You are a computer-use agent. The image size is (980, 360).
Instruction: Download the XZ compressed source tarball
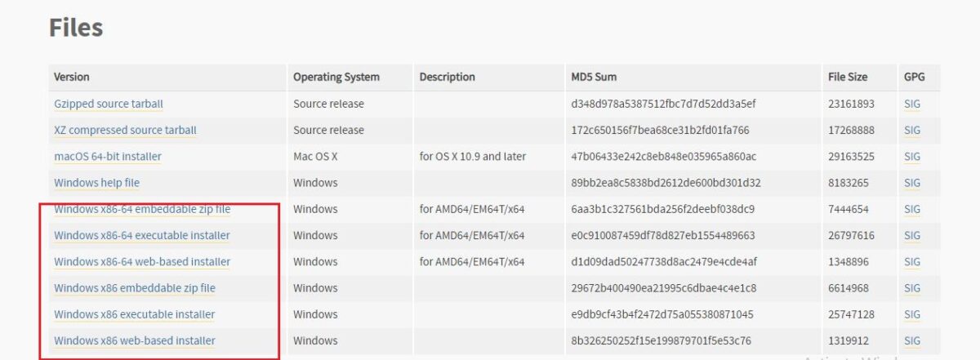coord(125,130)
